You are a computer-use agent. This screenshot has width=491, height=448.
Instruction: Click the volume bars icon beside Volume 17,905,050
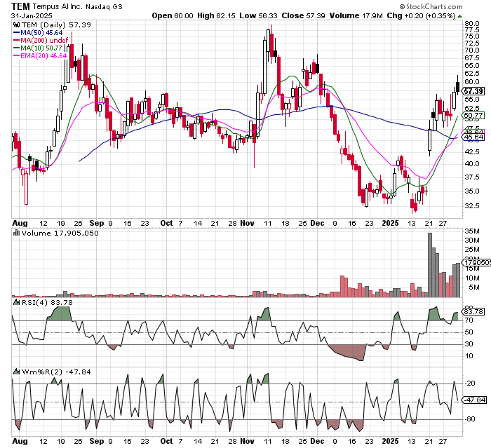17,233
